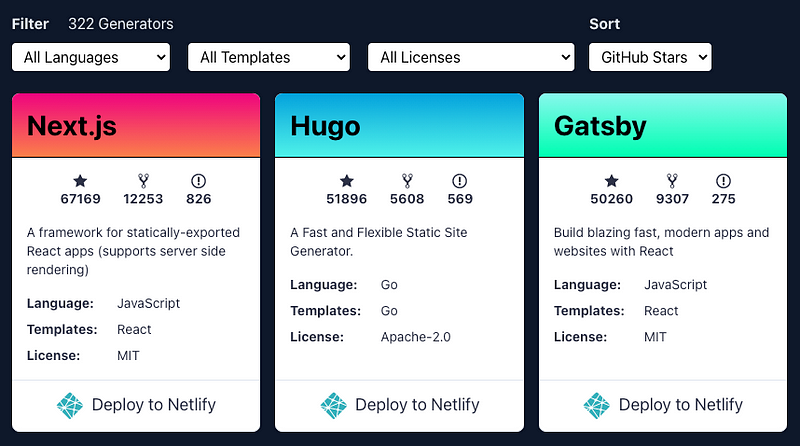
Task: Click the Hugo description text
Action: tap(379, 242)
